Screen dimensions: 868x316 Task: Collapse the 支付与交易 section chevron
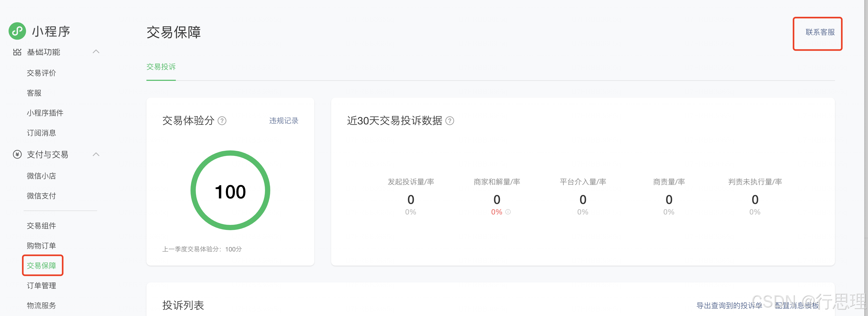point(96,154)
